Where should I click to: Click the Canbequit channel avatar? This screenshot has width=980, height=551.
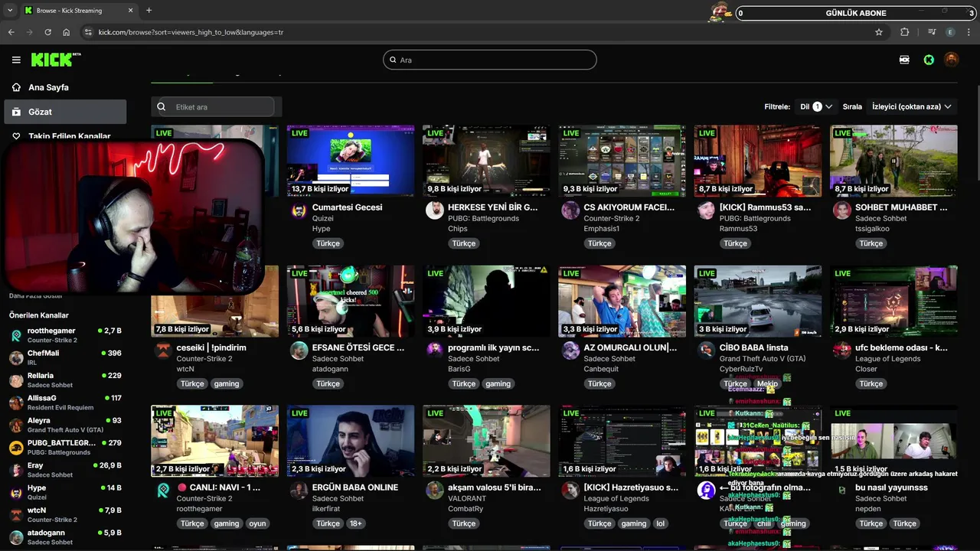pos(570,351)
